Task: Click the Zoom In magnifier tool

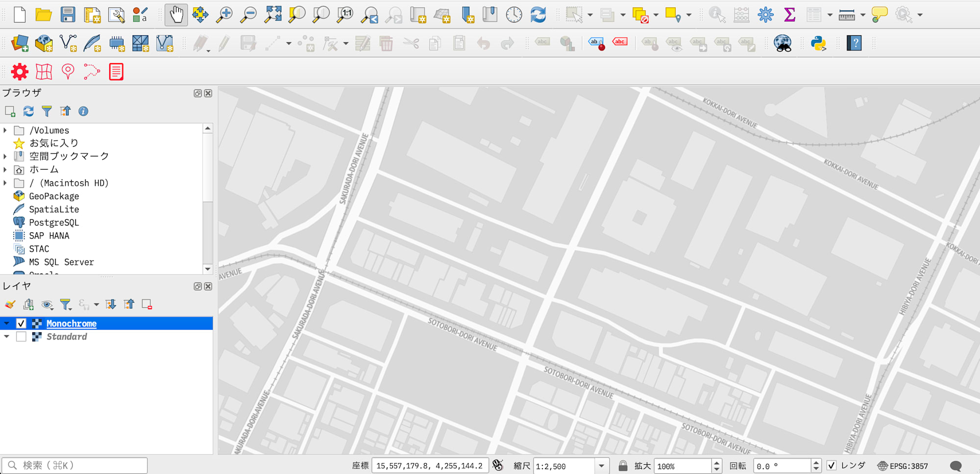Action: [x=224, y=15]
